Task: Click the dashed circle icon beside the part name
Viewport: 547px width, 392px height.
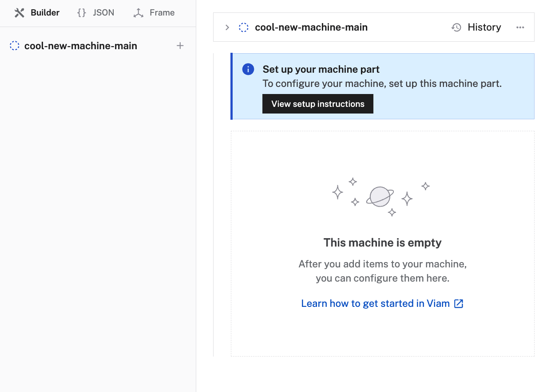Action: point(243,27)
